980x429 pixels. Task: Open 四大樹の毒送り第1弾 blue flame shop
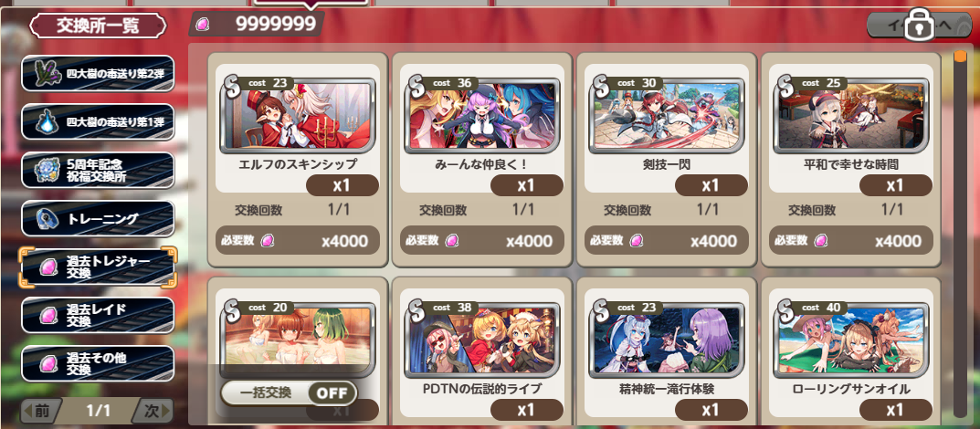[x=98, y=121]
